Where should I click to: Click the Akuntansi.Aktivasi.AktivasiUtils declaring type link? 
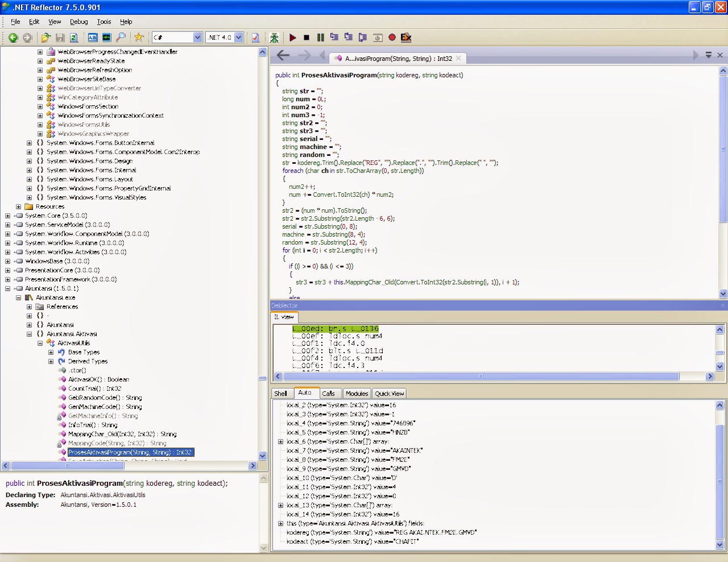103,495
